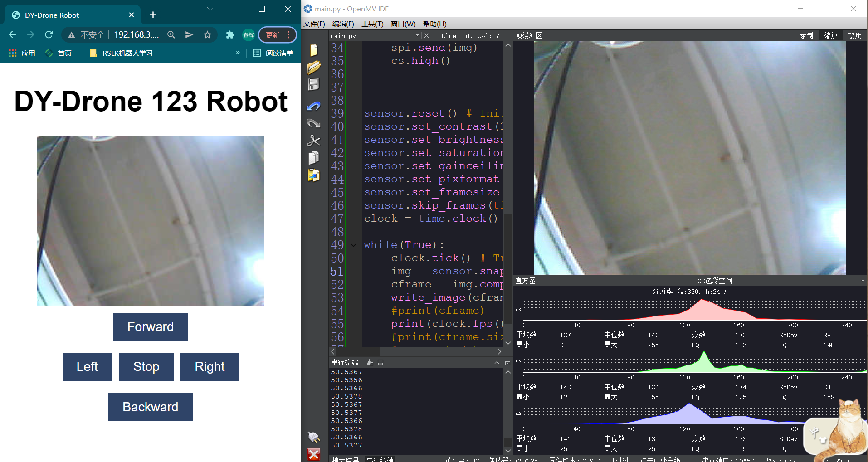Click the gray Redo arrow icon
Image resolution: width=868 pixels, height=462 pixels.
[314, 123]
